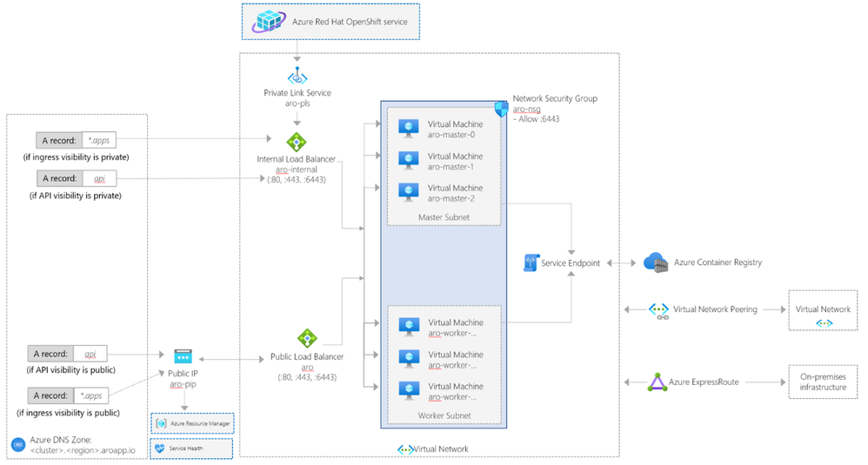Click the icon inside the dashed Virtual Network box
Screen dimensions: 868x465
coord(824,323)
